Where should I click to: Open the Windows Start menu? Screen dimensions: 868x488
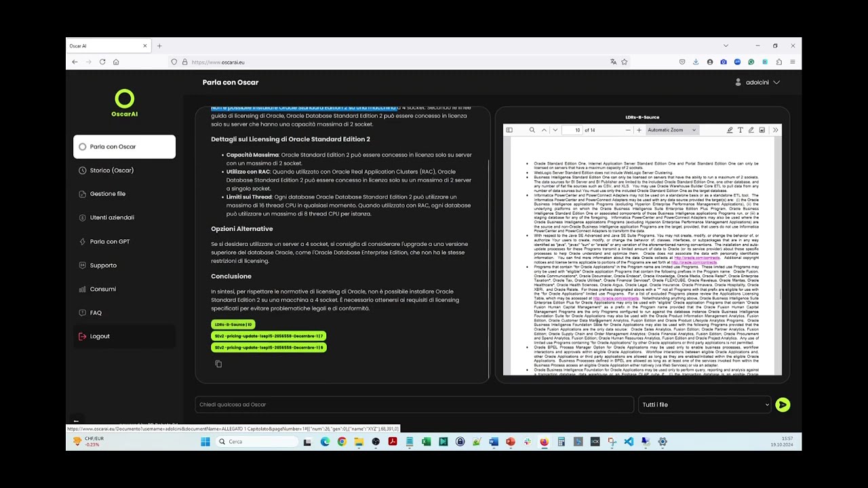[x=205, y=442]
